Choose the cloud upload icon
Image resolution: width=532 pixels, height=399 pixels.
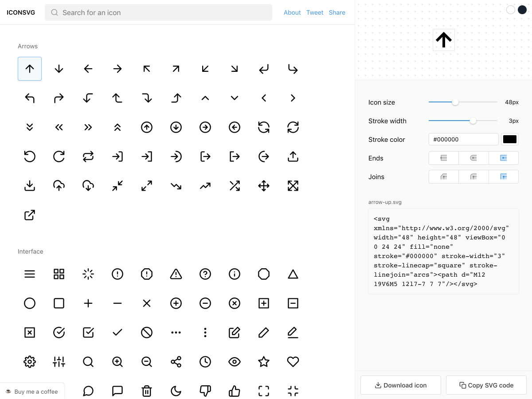point(59,186)
